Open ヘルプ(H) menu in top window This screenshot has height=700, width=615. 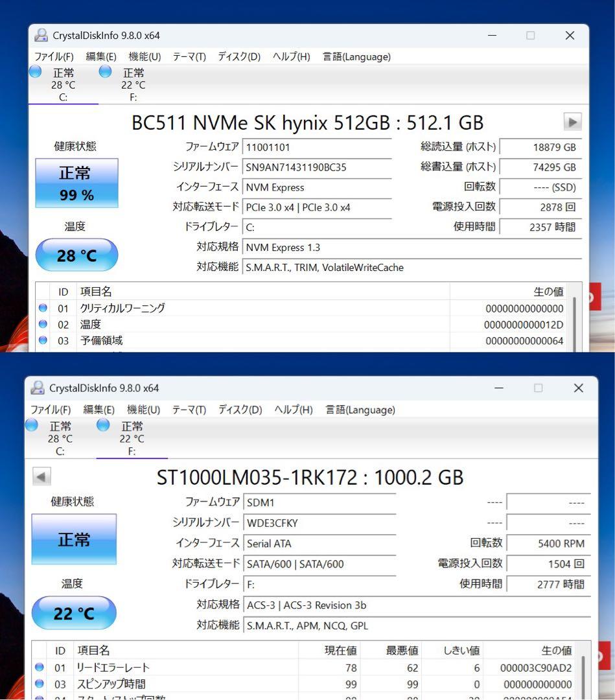click(292, 56)
